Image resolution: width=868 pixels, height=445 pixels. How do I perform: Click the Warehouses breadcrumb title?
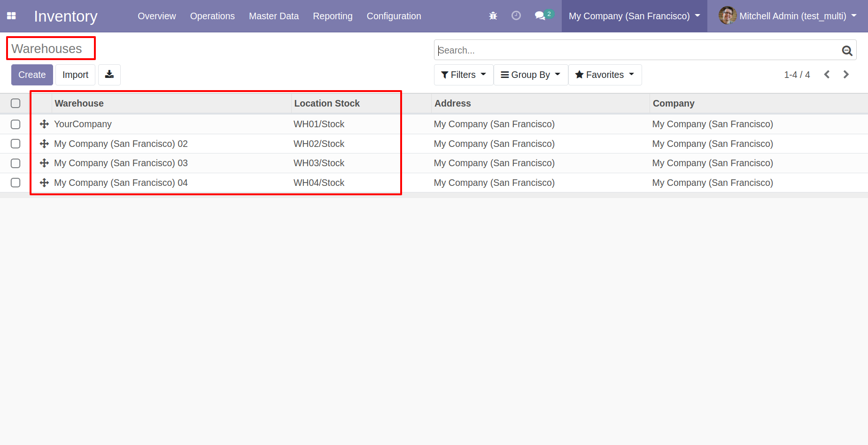coord(46,49)
